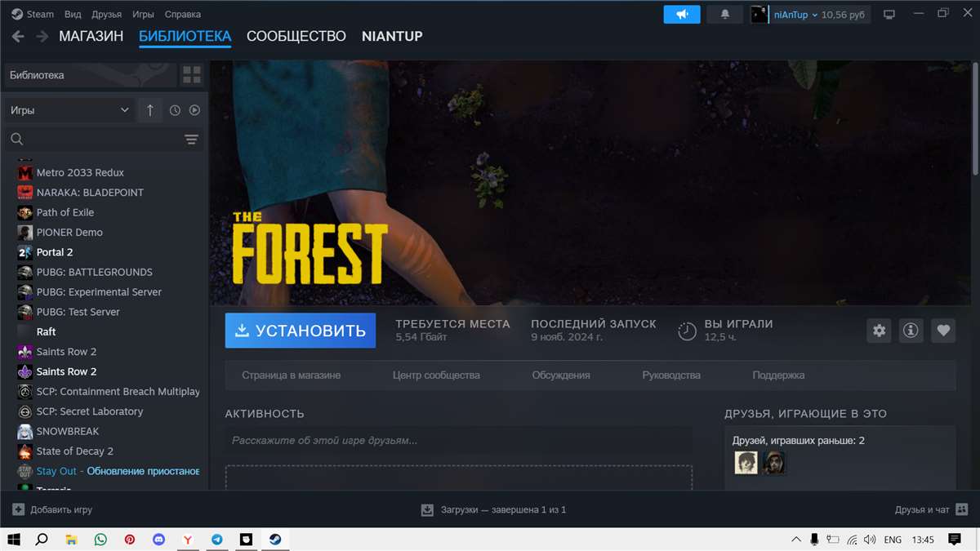Click the Downloads icon in the bottom bar
Viewport: 980px width, 551px height.
click(x=427, y=509)
